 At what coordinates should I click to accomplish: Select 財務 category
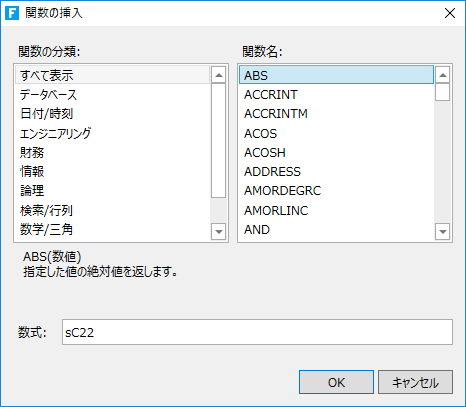pyautogui.click(x=112, y=153)
